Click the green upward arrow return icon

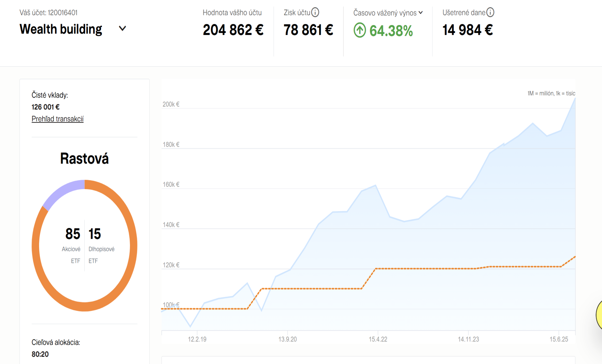click(x=359, y=30)
